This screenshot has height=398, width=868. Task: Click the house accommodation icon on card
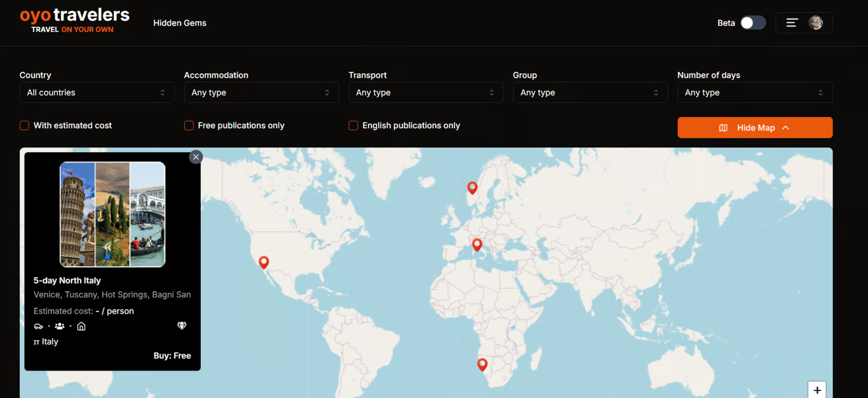[x=81, y=326]
